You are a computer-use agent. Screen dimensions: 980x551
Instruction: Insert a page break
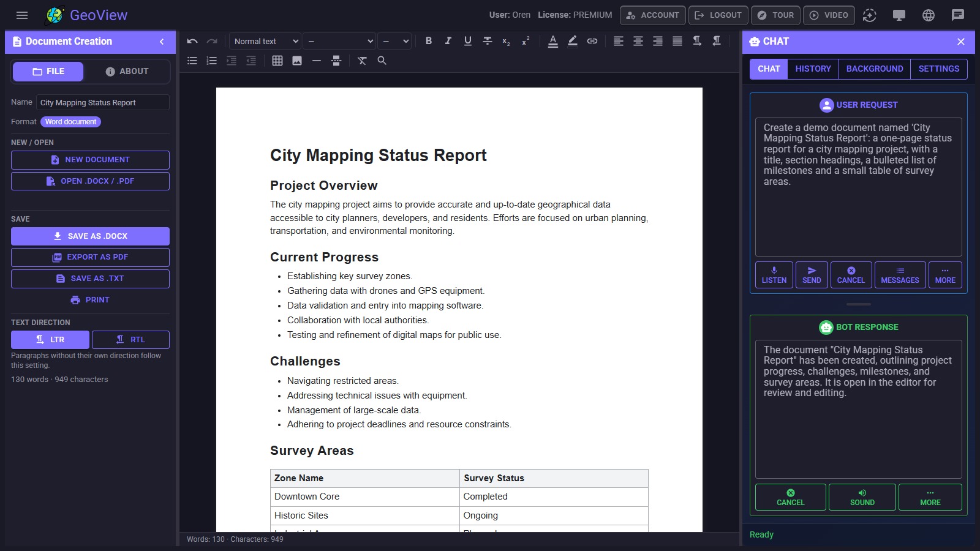tap(336, 61)
